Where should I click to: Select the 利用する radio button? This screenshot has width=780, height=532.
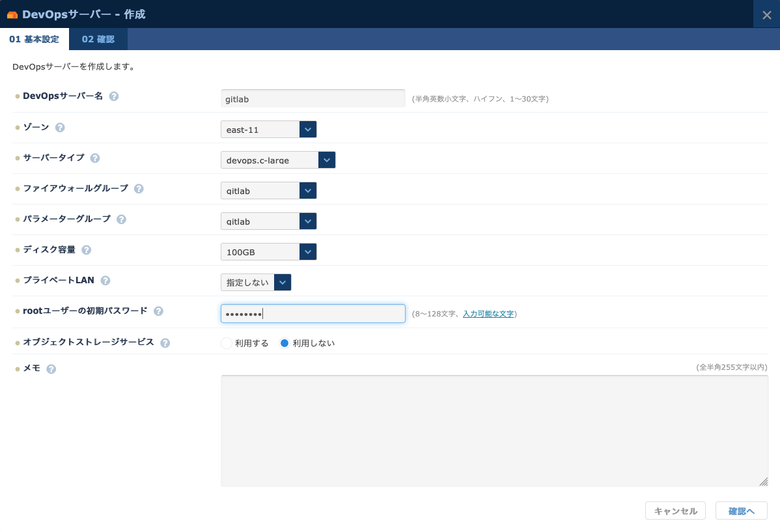tap(227, 343)
